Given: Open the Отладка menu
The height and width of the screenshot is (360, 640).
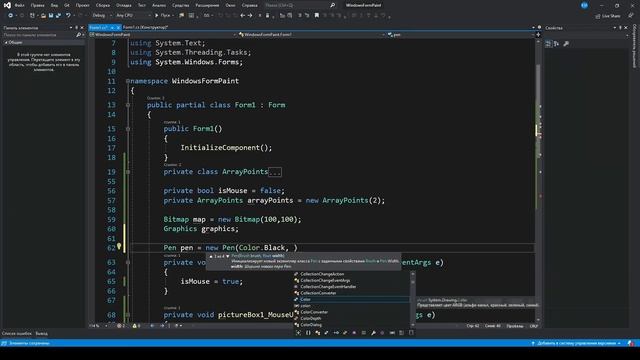Looking at the screenshot, I should point(123,5).
